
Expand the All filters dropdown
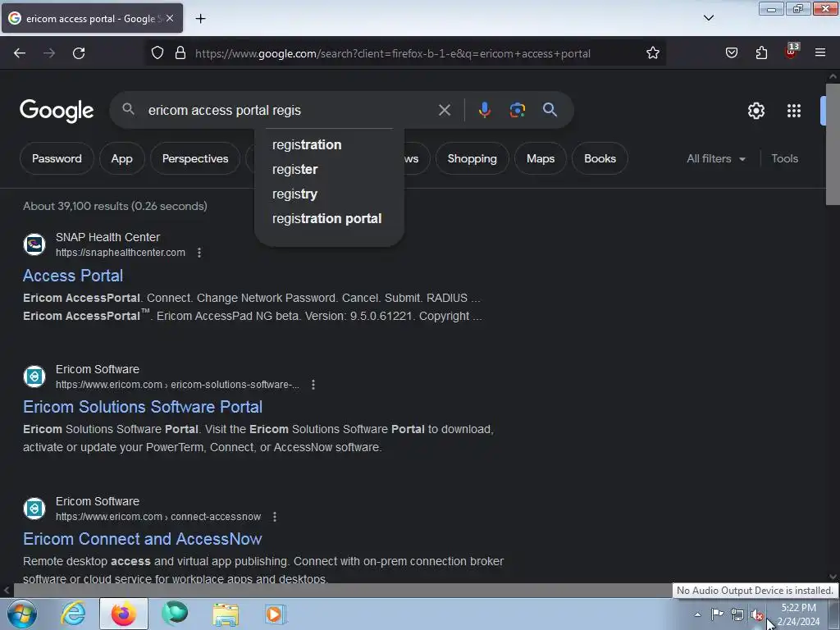pyautogui.click(x=715, y=158)
